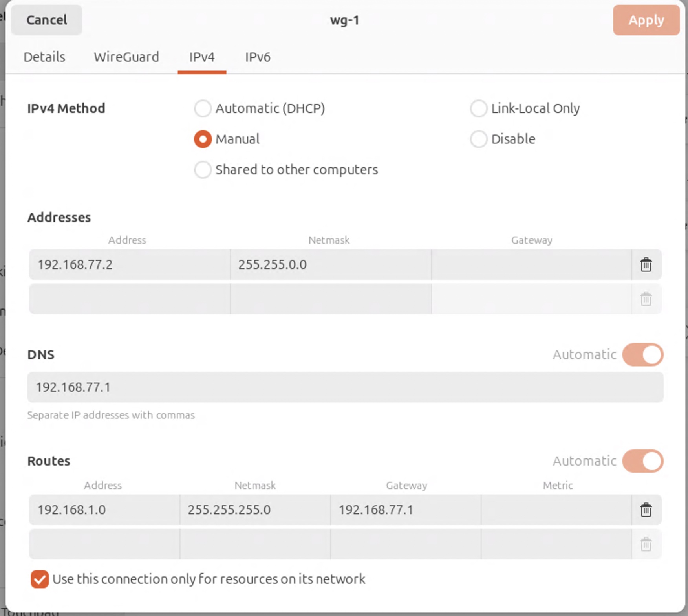This screenshot has width=688, height=616.
Task: Disable automatic routes
Action: [x=642, y=461]
